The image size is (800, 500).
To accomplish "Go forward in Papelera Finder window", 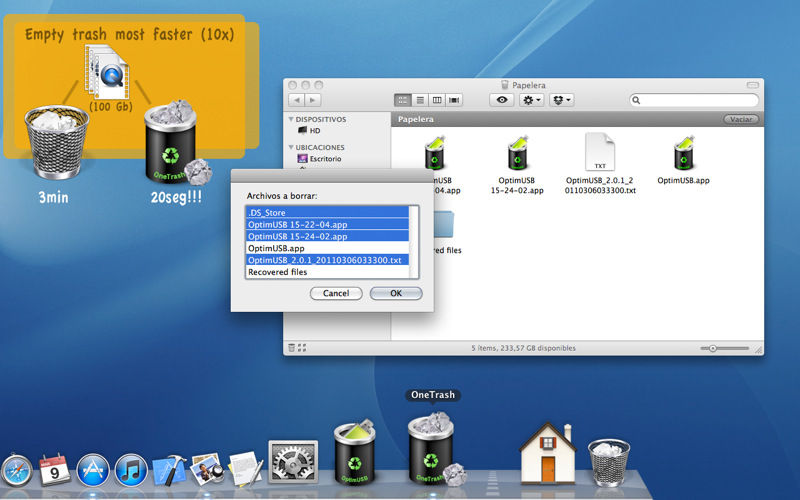I will point(313,100).
